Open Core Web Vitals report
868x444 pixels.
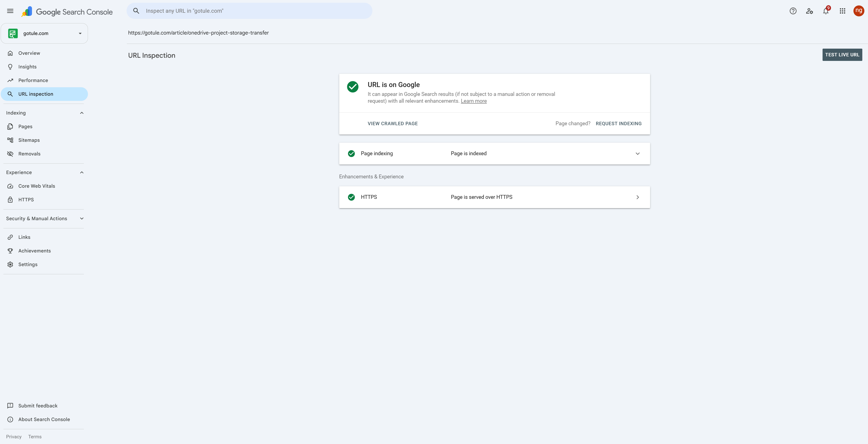[45, 186]
